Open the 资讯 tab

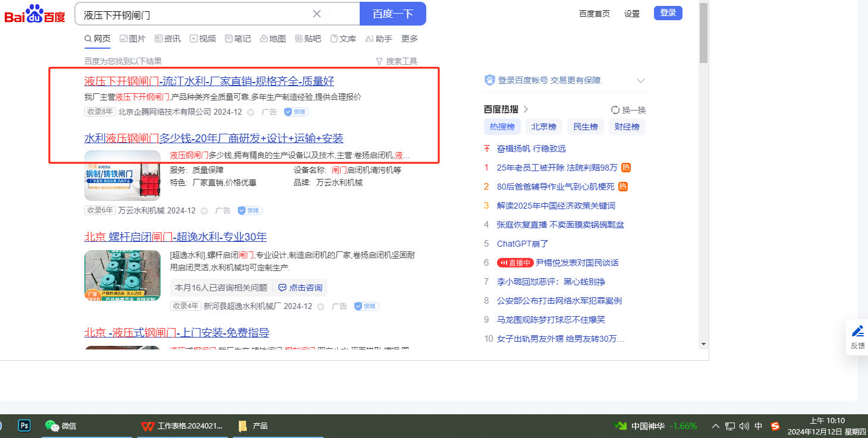click(x=168, y=39)
